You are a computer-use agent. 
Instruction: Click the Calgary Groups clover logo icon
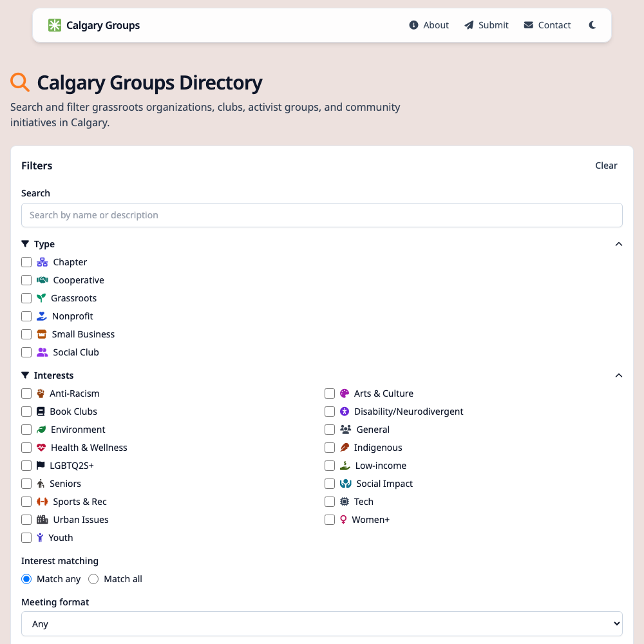55,25
